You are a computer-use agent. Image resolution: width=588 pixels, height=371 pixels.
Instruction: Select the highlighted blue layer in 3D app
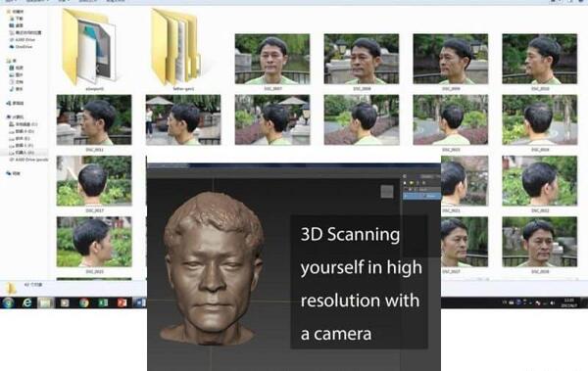click(x=421, y=196)
